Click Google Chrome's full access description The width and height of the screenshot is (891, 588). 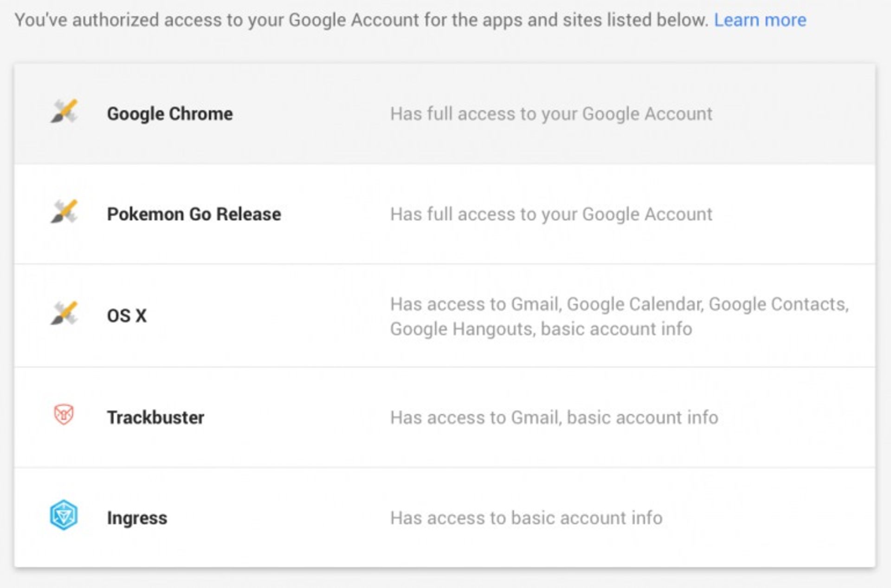pyautogui.click(x=551, y=114)
